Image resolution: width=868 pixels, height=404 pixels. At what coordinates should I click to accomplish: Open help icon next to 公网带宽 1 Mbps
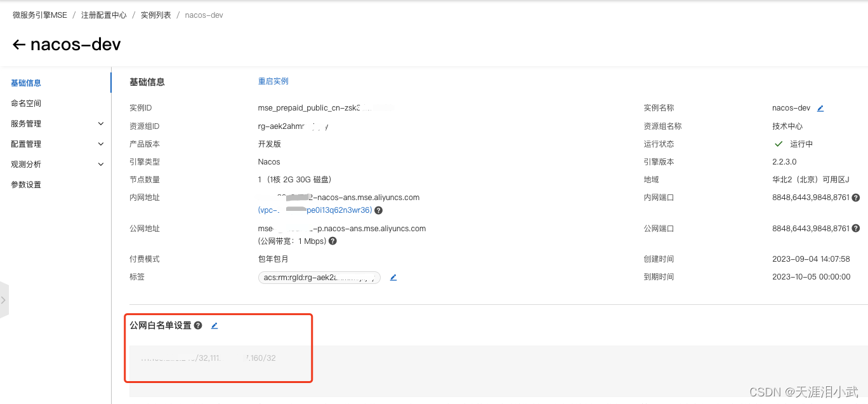[332, 241]
